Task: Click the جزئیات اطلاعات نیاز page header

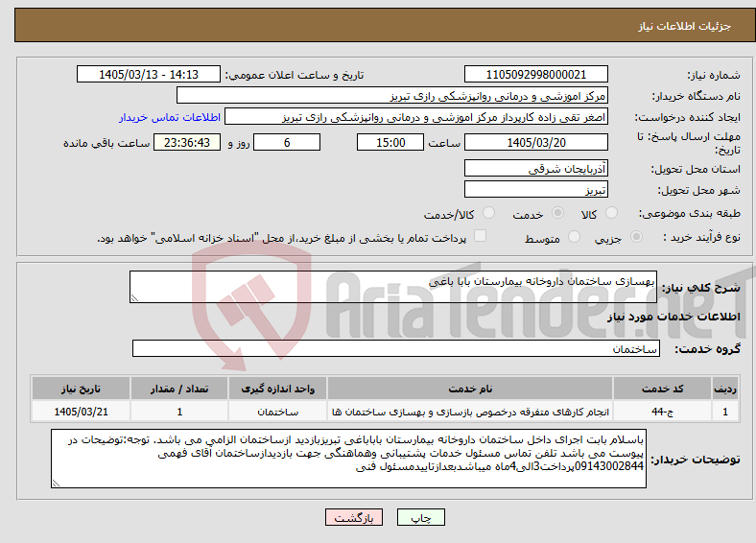Action: (685, 26)
